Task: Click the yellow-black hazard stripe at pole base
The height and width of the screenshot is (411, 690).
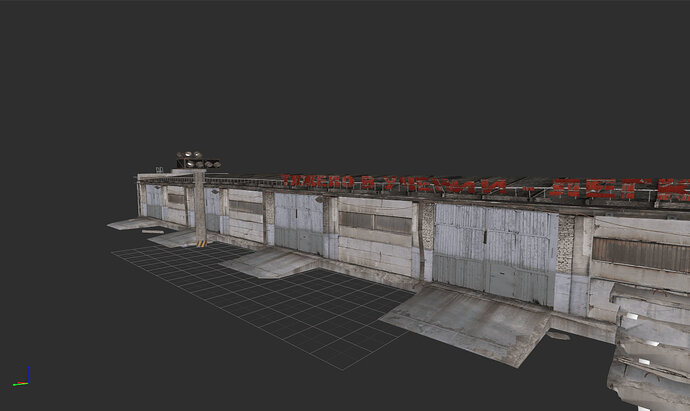Action: tap(202, 241)
